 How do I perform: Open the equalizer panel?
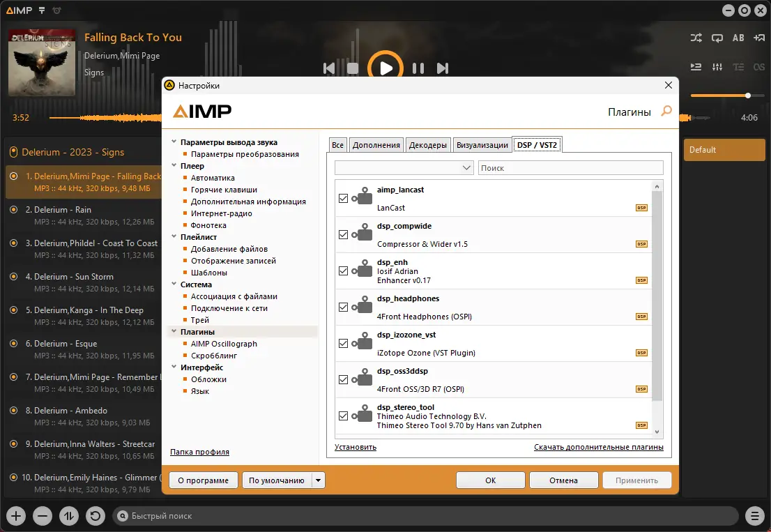coord(717,66)
